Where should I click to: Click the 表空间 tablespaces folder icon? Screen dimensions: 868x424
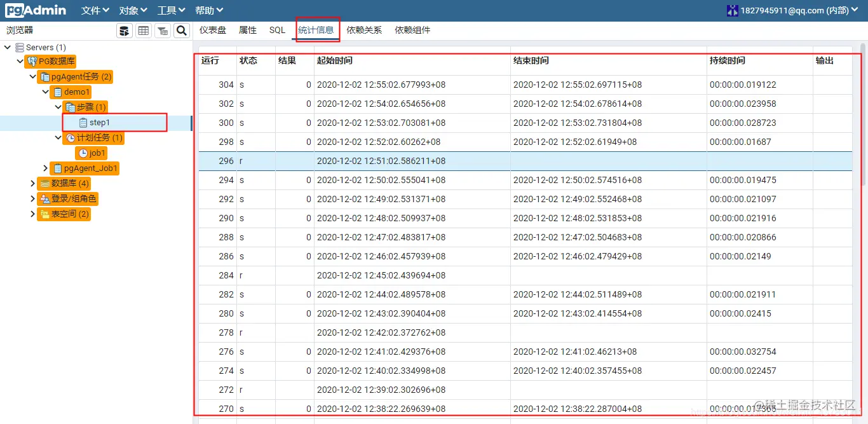point(45,214)
